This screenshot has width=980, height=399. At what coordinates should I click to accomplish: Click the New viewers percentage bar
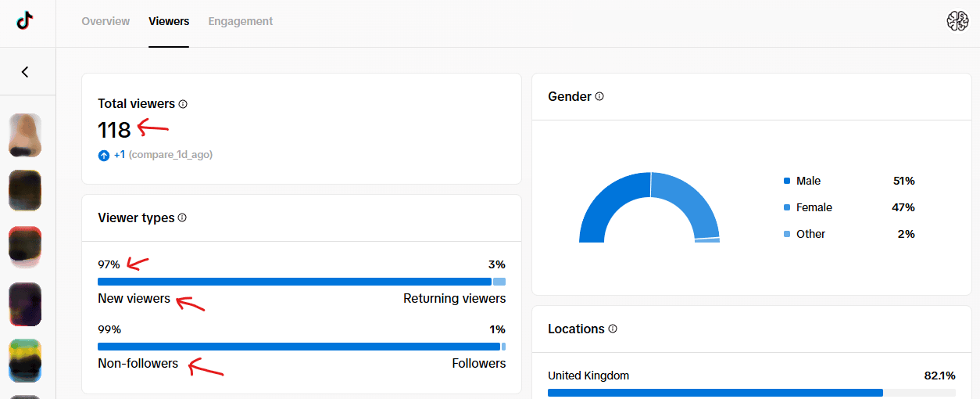tap(294, 282)
